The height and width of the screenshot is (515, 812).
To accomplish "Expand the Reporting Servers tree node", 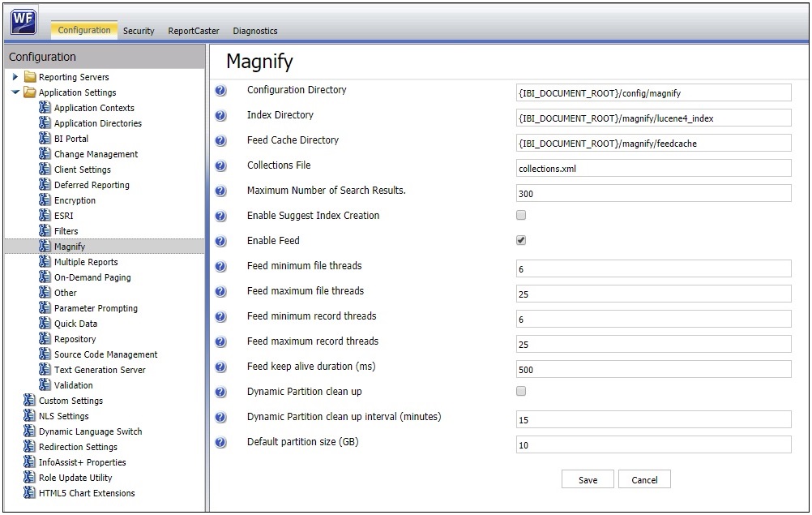I will point(15,77).
